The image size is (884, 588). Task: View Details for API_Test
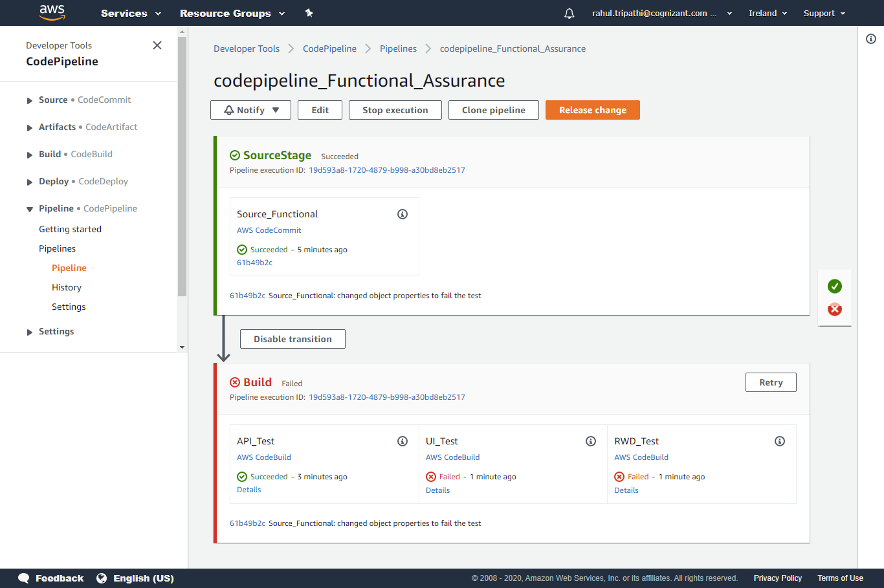tap(249, 490)
